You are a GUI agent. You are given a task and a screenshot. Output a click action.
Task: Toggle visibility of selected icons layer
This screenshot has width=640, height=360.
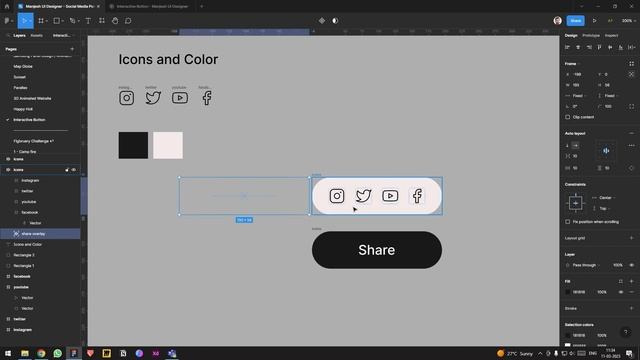click(x=74, y=170)
